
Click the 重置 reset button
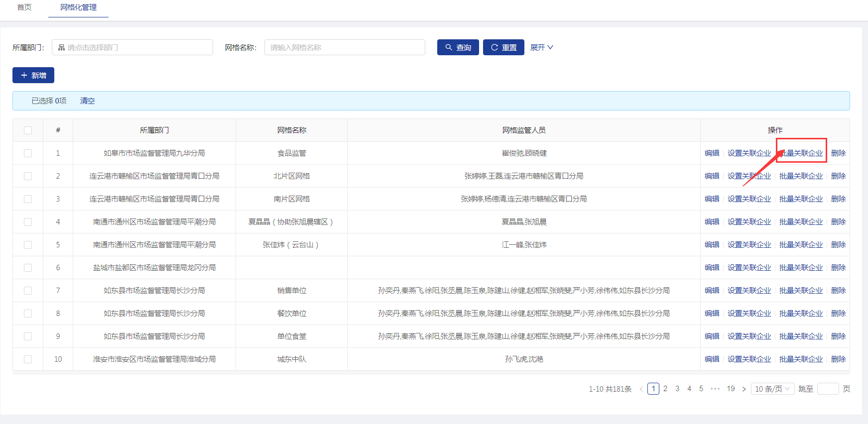[x=503, y=47]
